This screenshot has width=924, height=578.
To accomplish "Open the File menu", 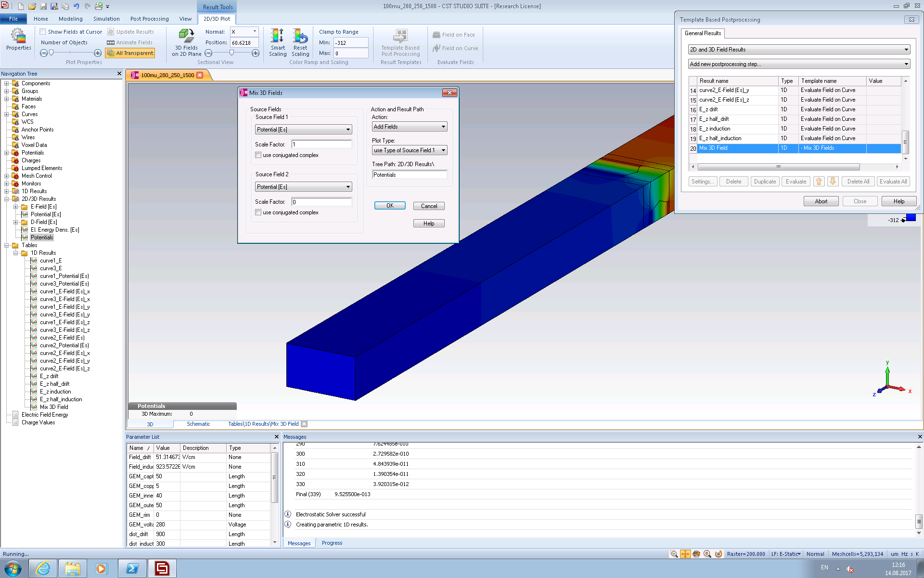I will 13,19.
